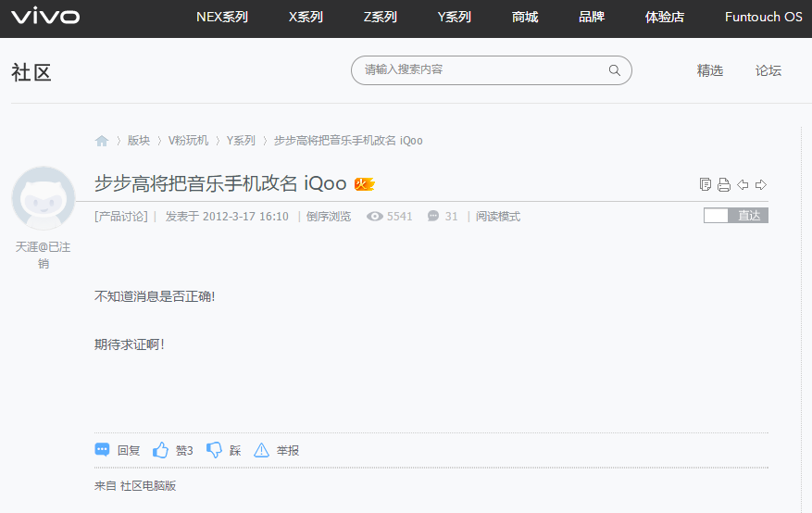The image size is (812, 513).
Task: Open the Y系列 navigation menu
Action: pos(455,17)
